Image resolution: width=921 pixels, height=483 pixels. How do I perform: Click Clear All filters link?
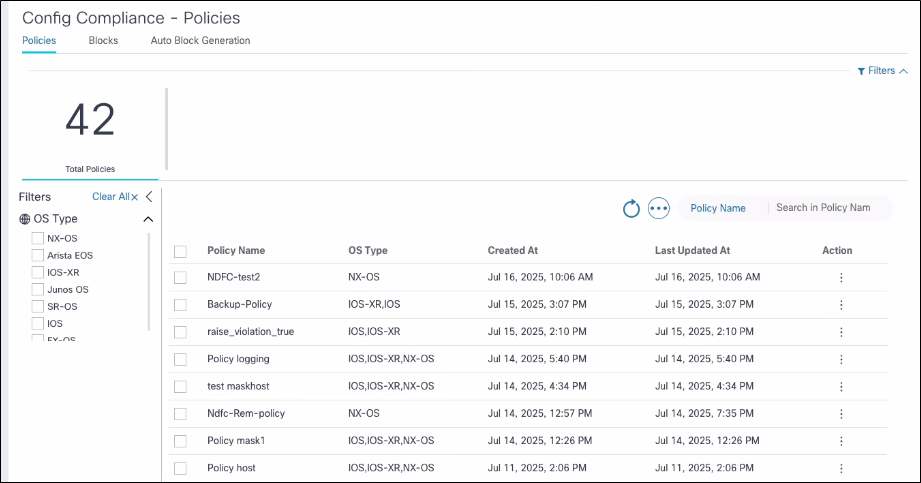(115, 197)
